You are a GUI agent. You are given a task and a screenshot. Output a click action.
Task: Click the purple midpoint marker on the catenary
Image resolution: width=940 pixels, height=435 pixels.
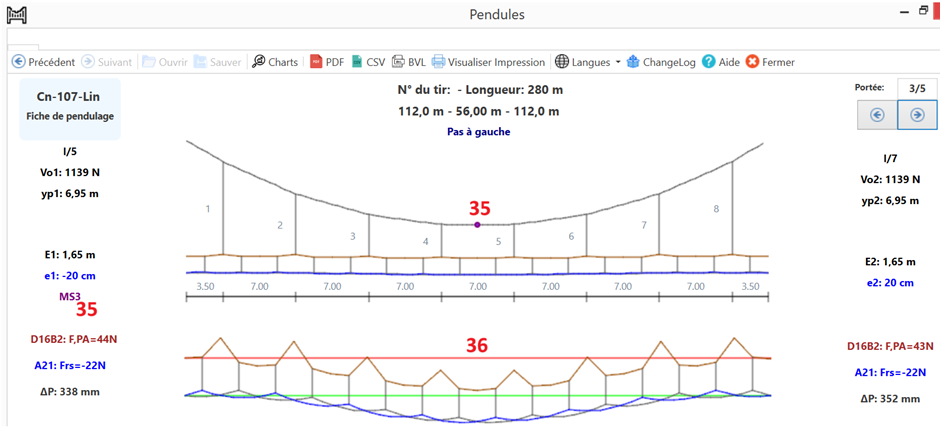477,225
